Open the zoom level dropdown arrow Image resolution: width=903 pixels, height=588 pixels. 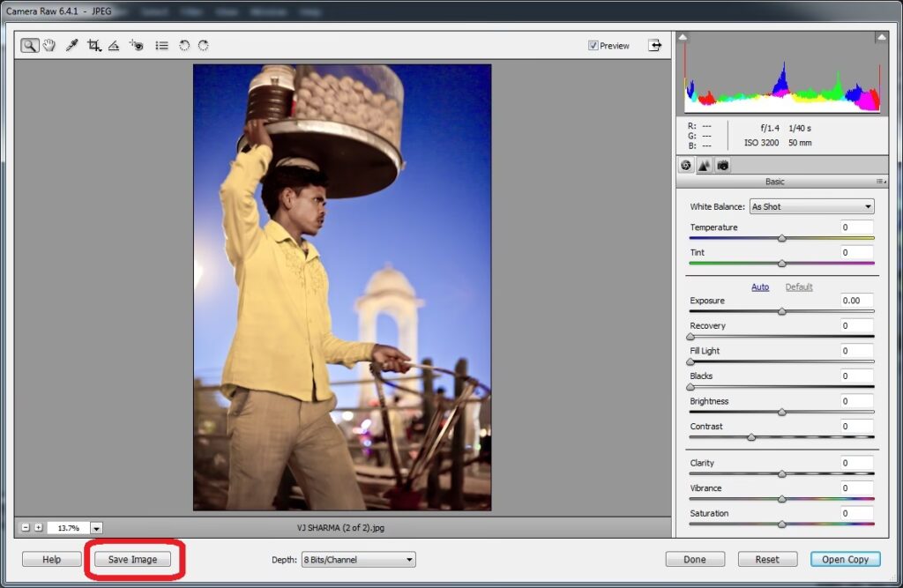(96, 528)
